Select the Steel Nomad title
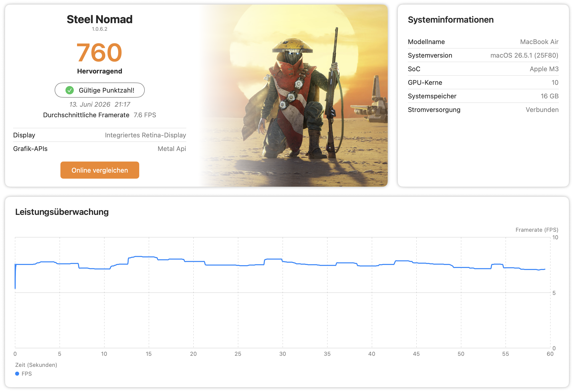Screen dimensions: 572x392 tap(99, 19)
